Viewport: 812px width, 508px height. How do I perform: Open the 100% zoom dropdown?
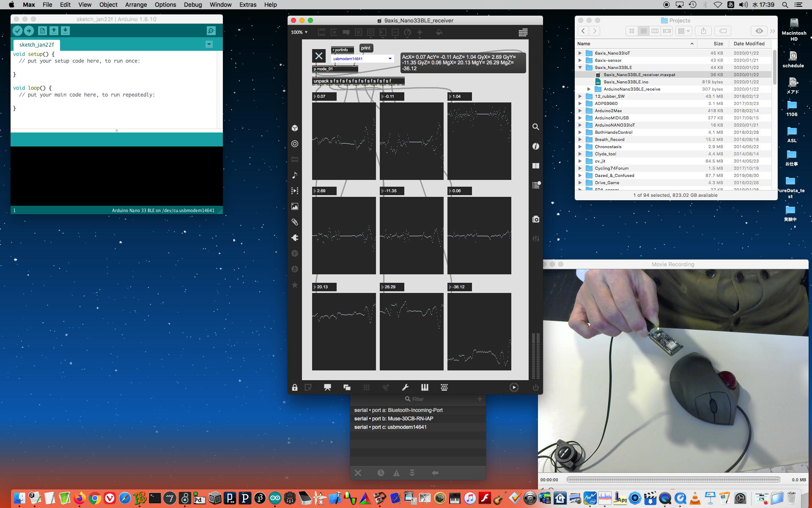point(299,33)
